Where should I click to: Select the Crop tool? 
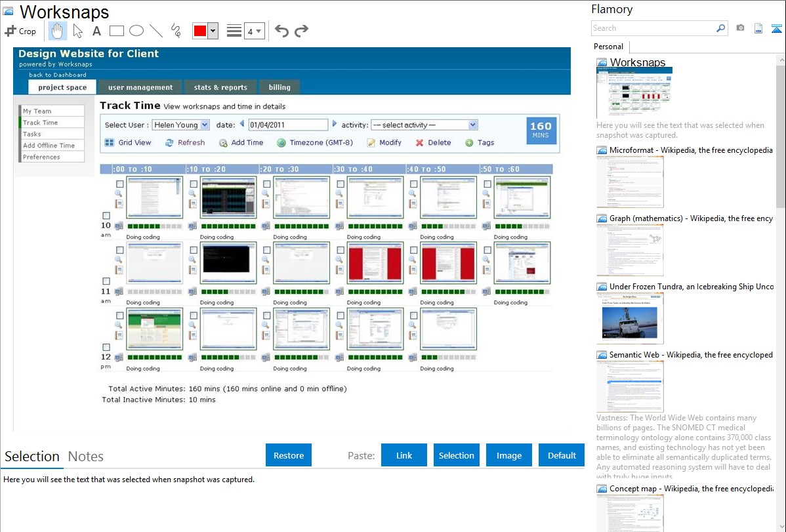[20, 31]
